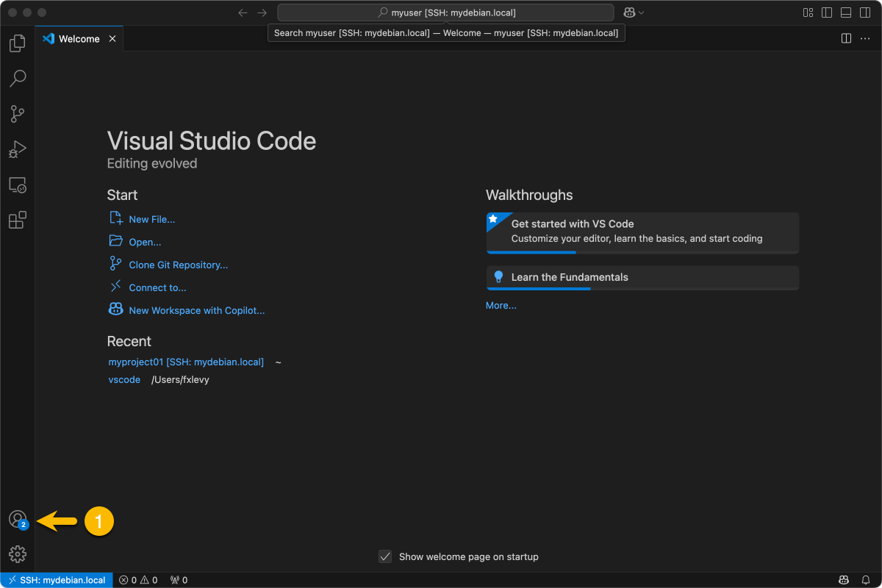Open the Search view in activity bar

pyautogui.click(x=17, y=78)
